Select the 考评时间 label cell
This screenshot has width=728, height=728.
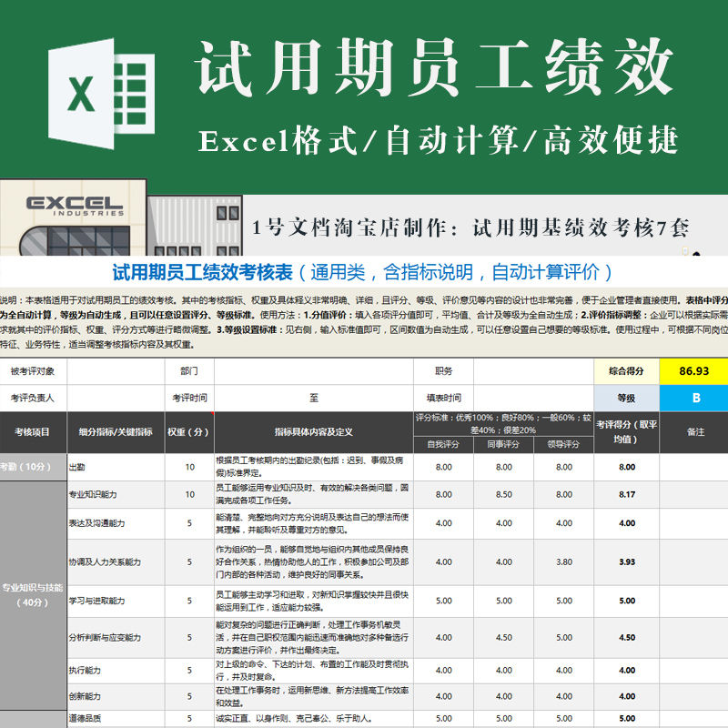189,398
